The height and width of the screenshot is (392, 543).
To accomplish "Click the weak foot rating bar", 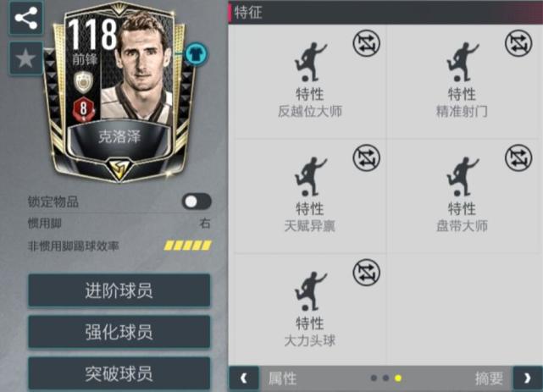I will (x=187, y=246).
